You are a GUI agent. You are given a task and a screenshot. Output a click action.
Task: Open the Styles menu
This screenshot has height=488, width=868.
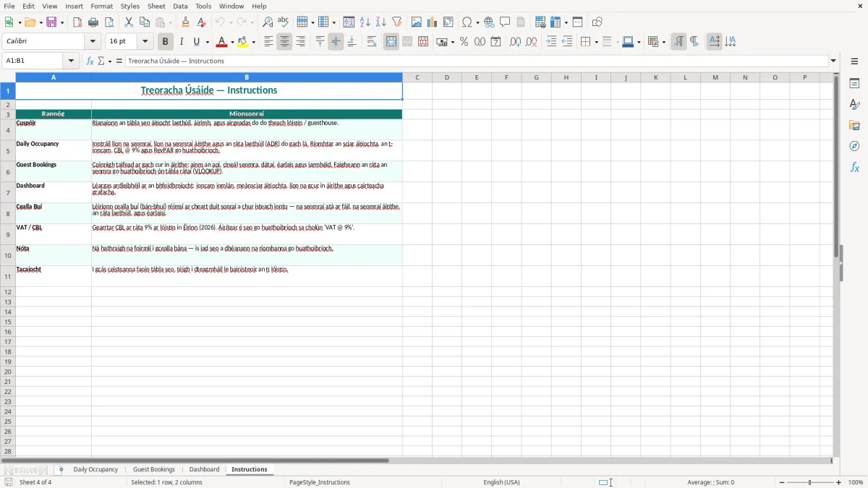coord(130,6)
